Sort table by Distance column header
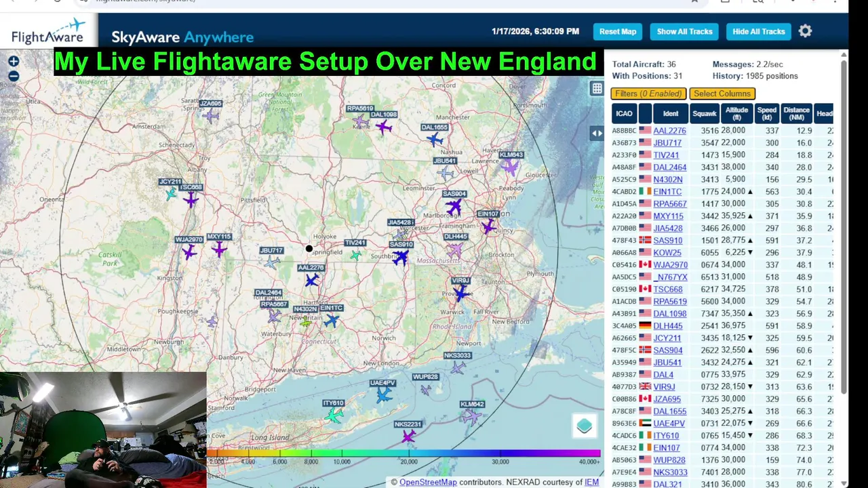 coord(796,113)
